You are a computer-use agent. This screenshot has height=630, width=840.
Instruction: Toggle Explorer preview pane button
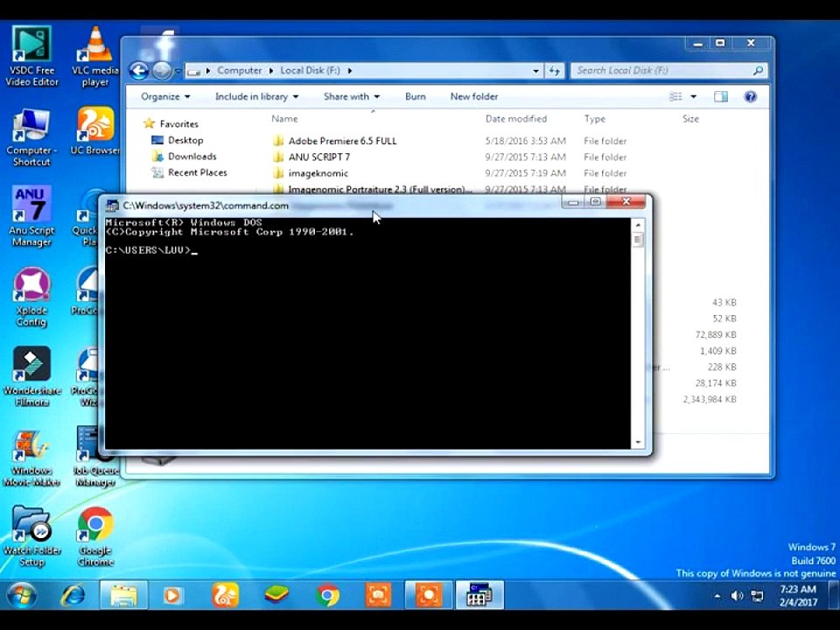tap(720, 96)
